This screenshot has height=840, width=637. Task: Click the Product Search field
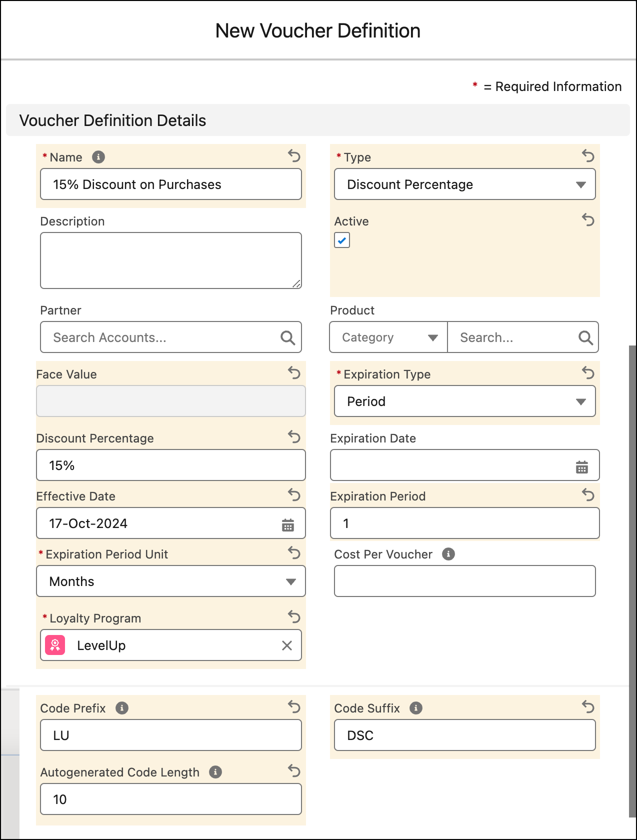click(x=523, y=337)
